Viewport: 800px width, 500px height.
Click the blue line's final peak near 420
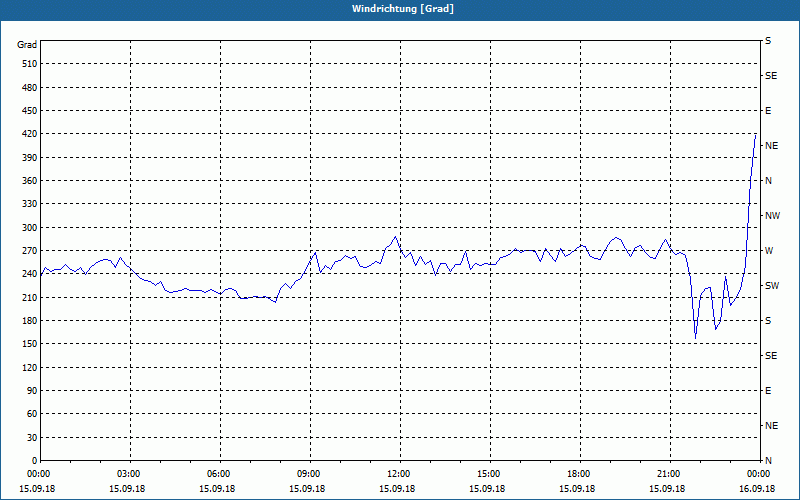click(756, 135)
